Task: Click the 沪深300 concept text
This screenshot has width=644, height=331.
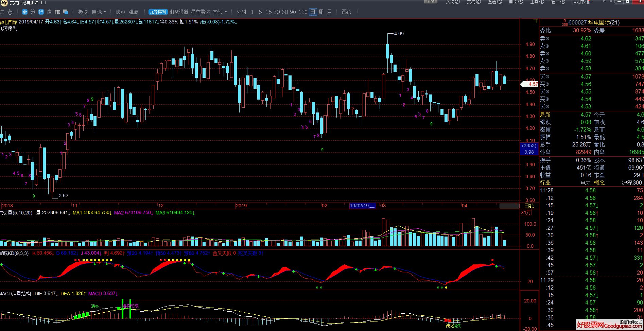Action: [x=632, y=183]
